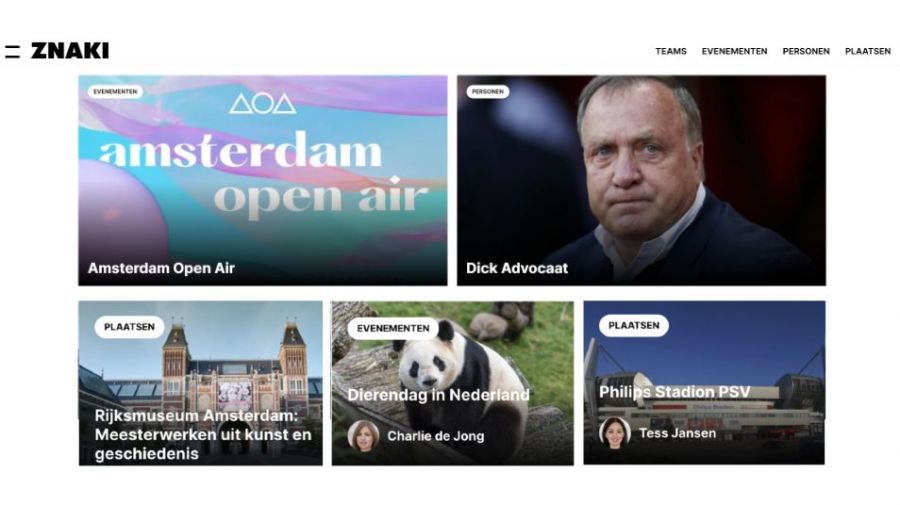Click the Personen tag on Dick Advocaat card
Image resolution: width=900 pixels, height=505 pixels.
pos(487,91)
